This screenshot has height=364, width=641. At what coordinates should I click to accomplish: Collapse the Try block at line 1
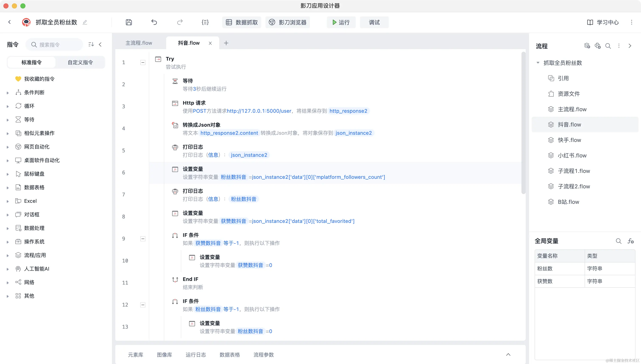point(143,63)
